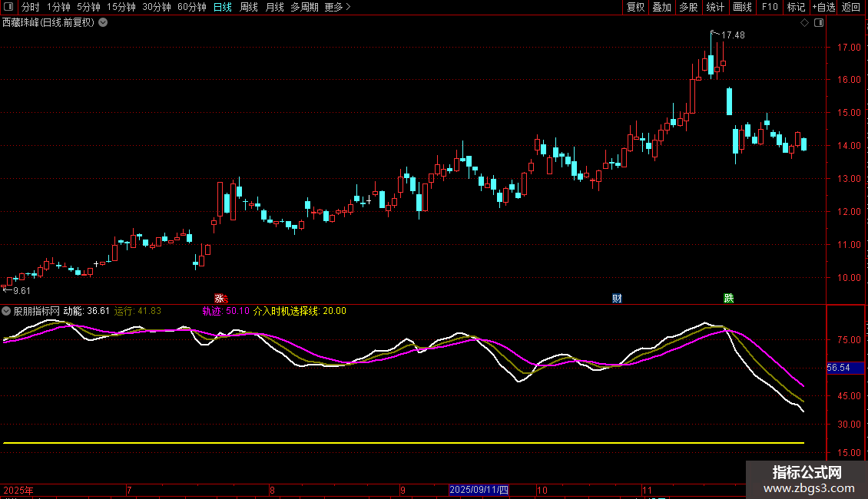
Task: Toggle the left sidebar panel icon
Action: click(x=8, y=7)
